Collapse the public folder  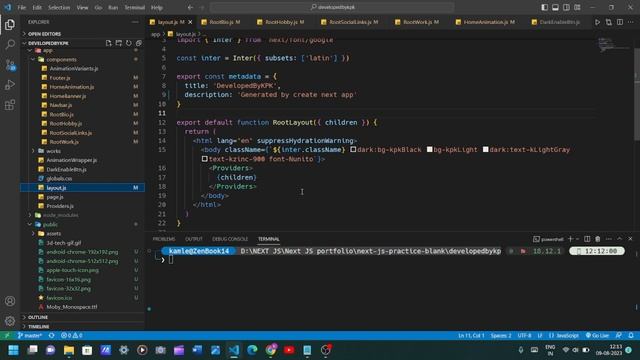pos(50,224)
